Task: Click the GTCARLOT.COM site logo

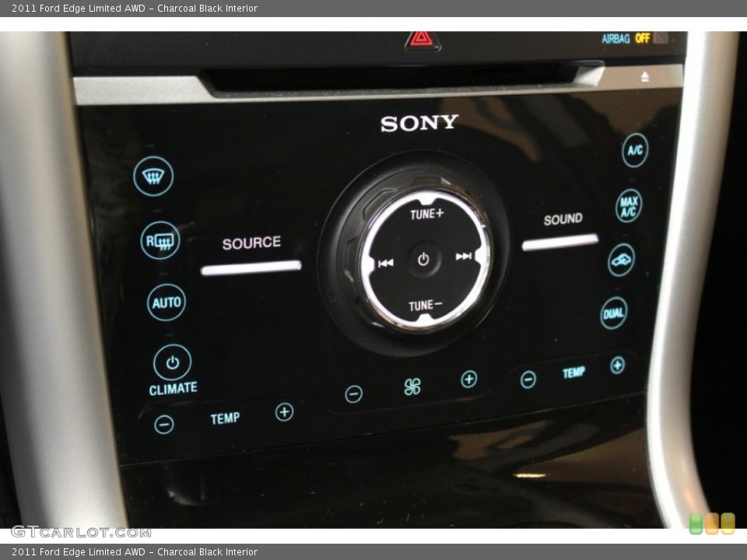Action: (x=81, y=531)
